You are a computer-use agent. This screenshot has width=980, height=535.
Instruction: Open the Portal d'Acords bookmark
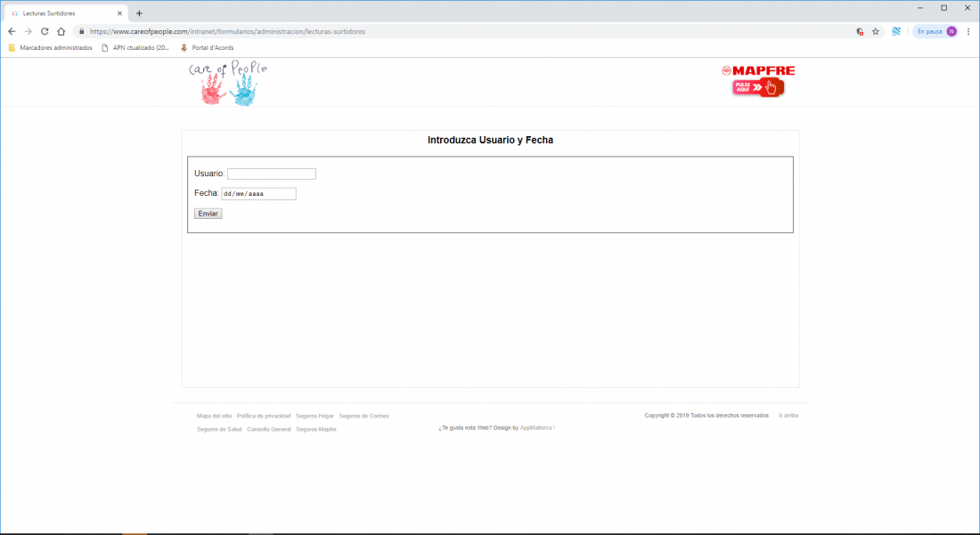point(207,47)
